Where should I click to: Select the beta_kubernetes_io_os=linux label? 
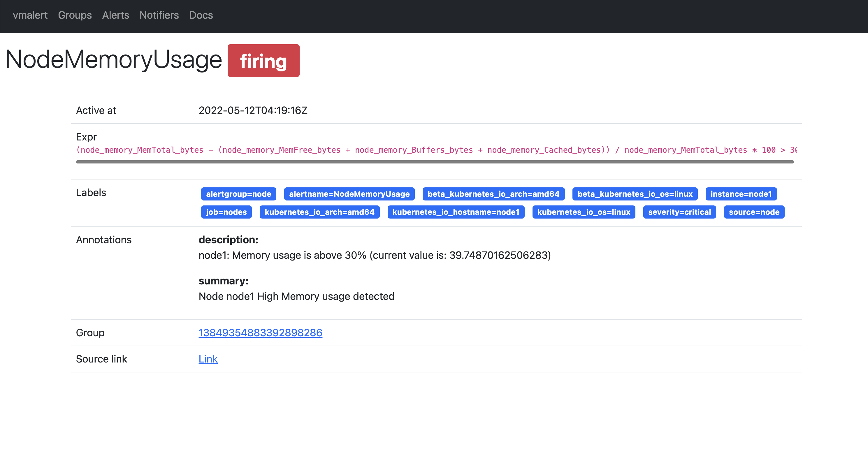click(x=635, y=194)
